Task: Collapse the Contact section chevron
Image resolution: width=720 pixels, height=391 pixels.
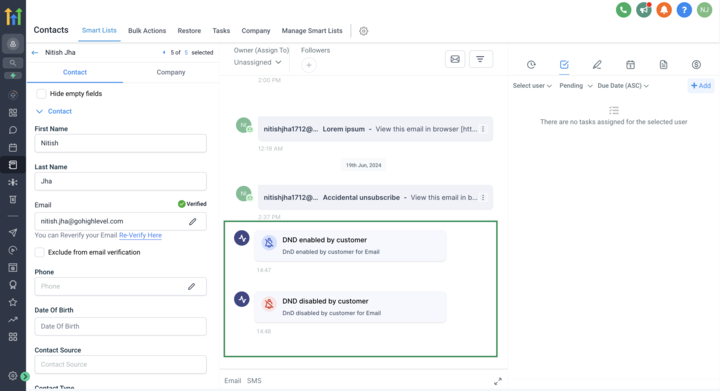Action: click(x=39, y=112)
